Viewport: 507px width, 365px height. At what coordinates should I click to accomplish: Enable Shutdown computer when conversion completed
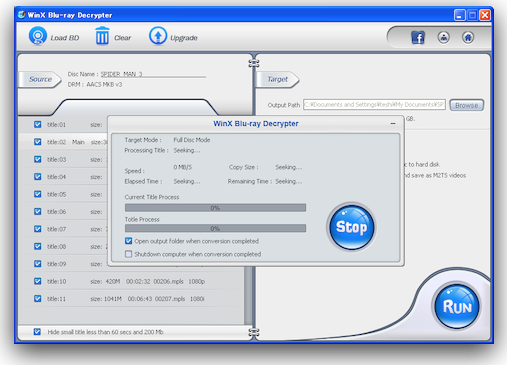click(x=128, y=254)
